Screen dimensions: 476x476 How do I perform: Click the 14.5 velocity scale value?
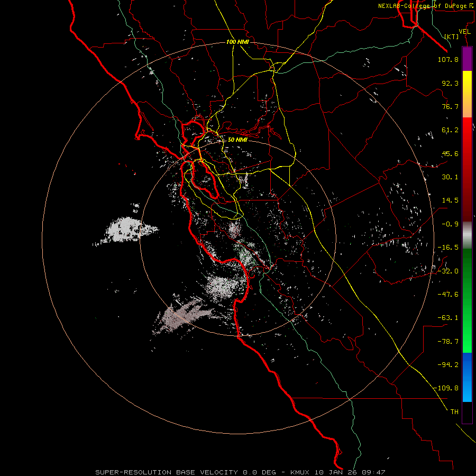coord(450,200)
